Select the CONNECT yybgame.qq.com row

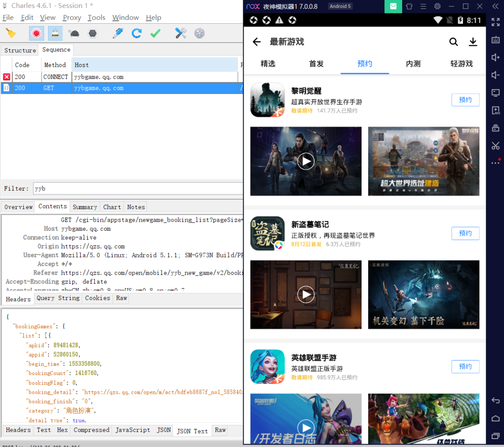tap(121, 77)
